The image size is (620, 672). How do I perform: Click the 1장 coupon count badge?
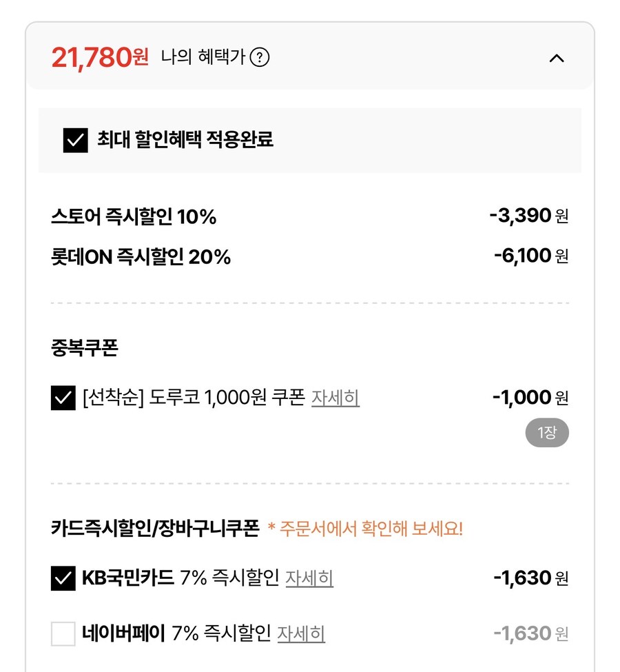(x=546, y=432)
